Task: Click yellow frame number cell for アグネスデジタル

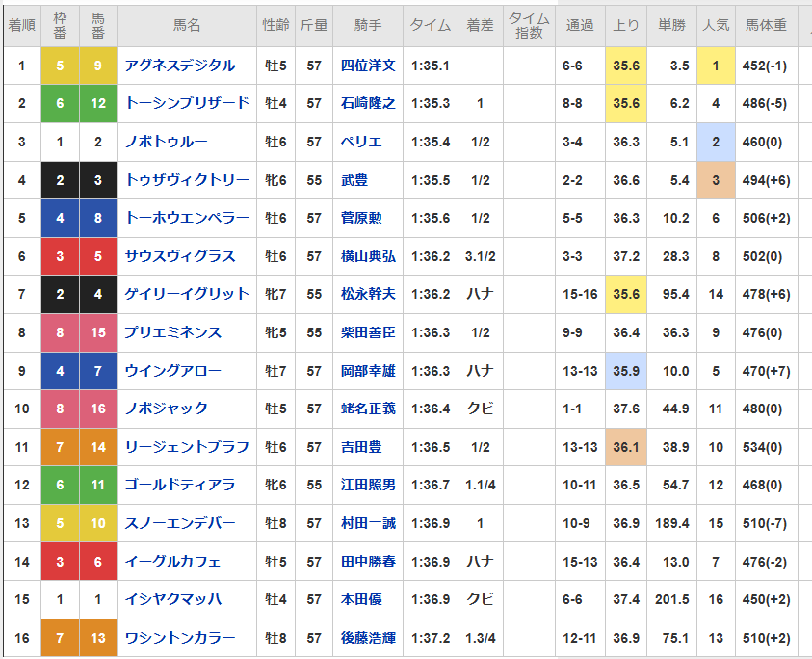Action: click(x=60, y=66)
